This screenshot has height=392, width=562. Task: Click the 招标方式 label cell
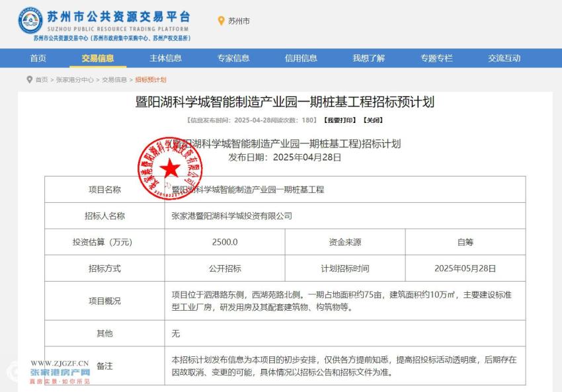point(104,268)
